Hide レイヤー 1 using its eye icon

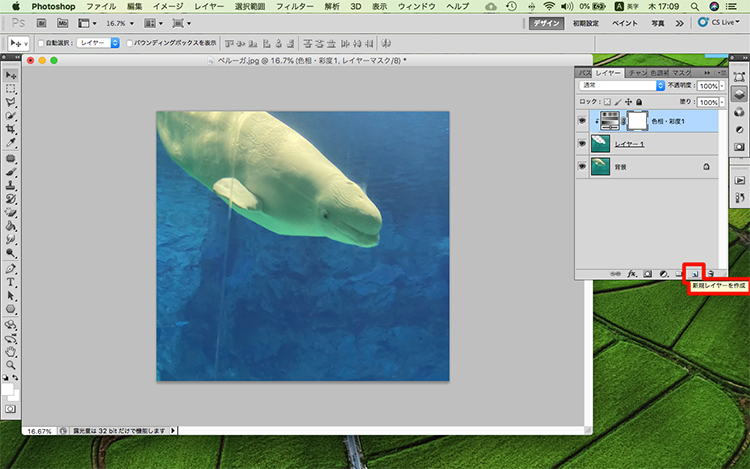[x=583, y=144]
